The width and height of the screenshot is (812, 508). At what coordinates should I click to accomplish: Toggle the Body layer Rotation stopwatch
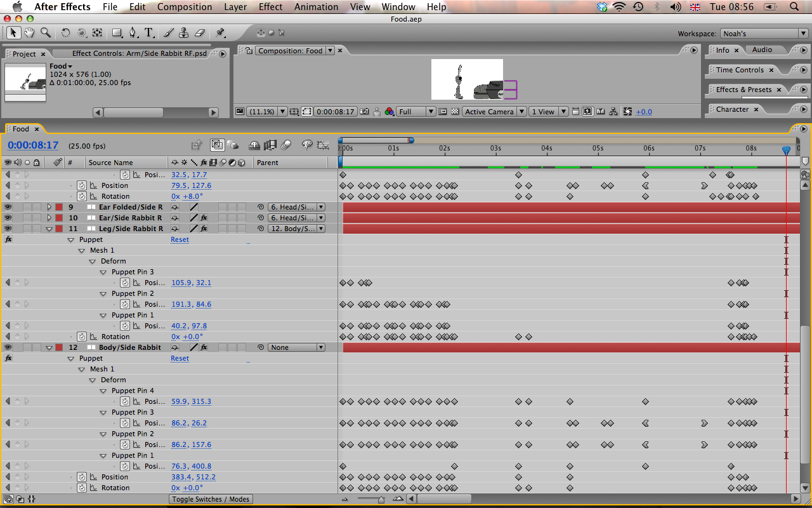pos(82,488)
